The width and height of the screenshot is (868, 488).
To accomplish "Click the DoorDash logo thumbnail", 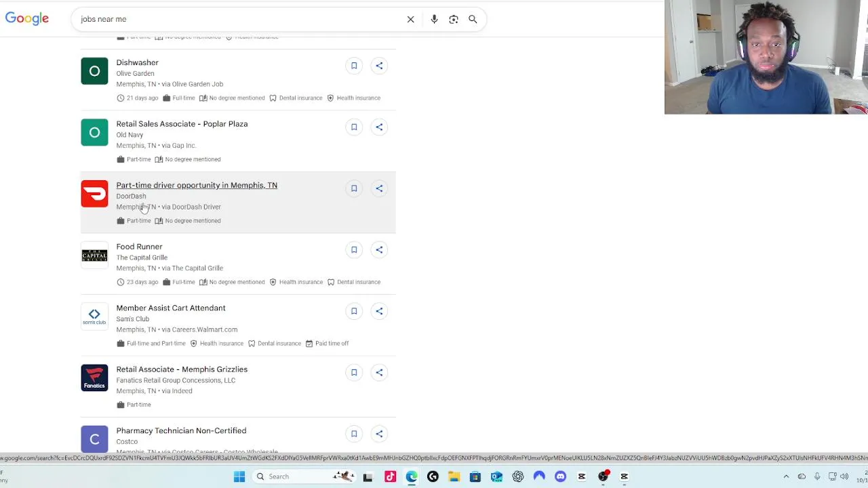I will click(x=94, y=194).
